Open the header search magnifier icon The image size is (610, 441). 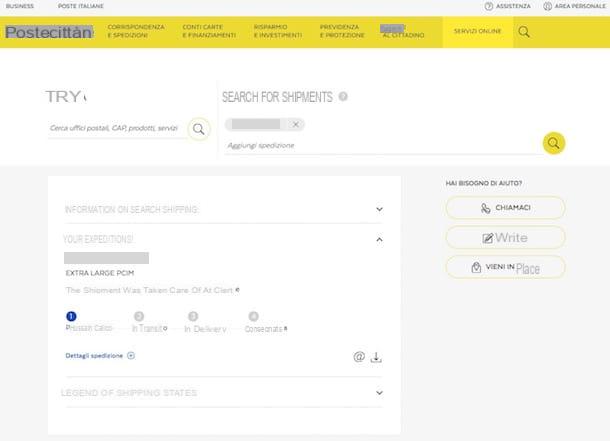[524, 32]
